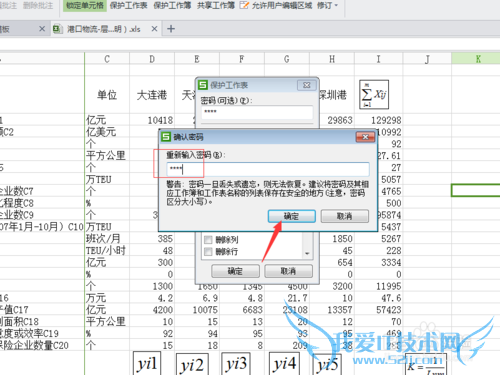500x375 pixels.
Task: Select column H header
Action: point(332,59)
